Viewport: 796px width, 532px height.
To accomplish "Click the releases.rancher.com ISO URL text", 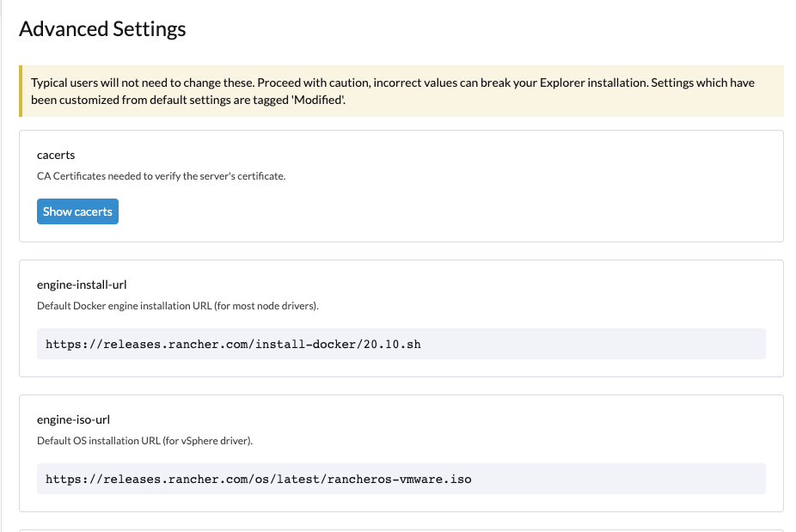I will coord(258,479).
